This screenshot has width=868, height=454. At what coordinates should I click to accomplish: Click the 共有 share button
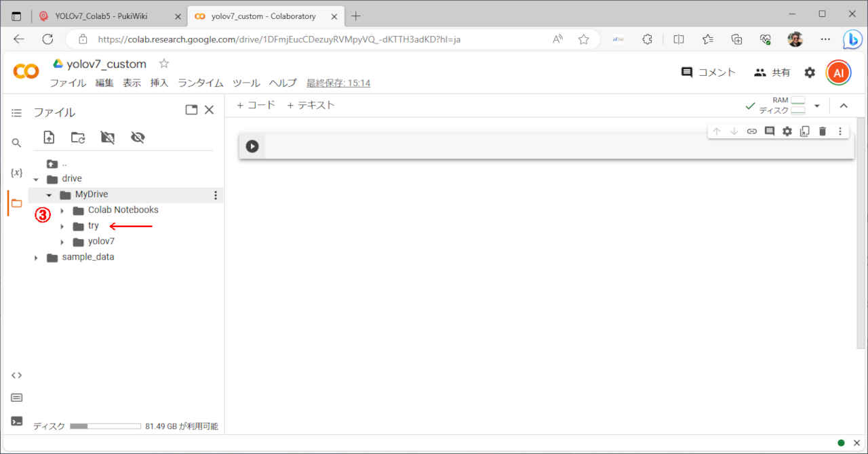tap(772, 73)
